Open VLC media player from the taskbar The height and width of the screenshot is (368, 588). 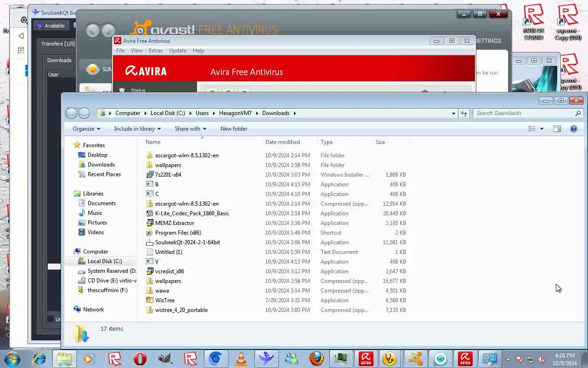coord(241,359)
